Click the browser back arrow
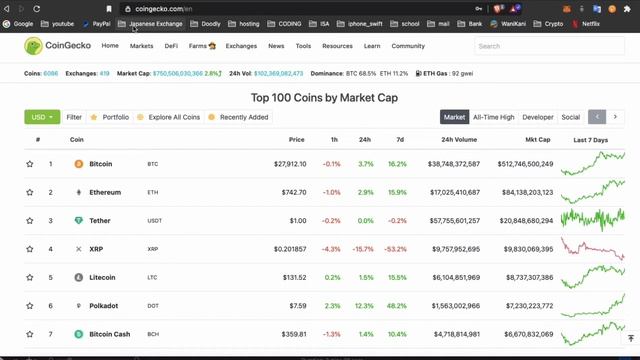This screenshot has height=360, width=640. [x=7, y=9]
